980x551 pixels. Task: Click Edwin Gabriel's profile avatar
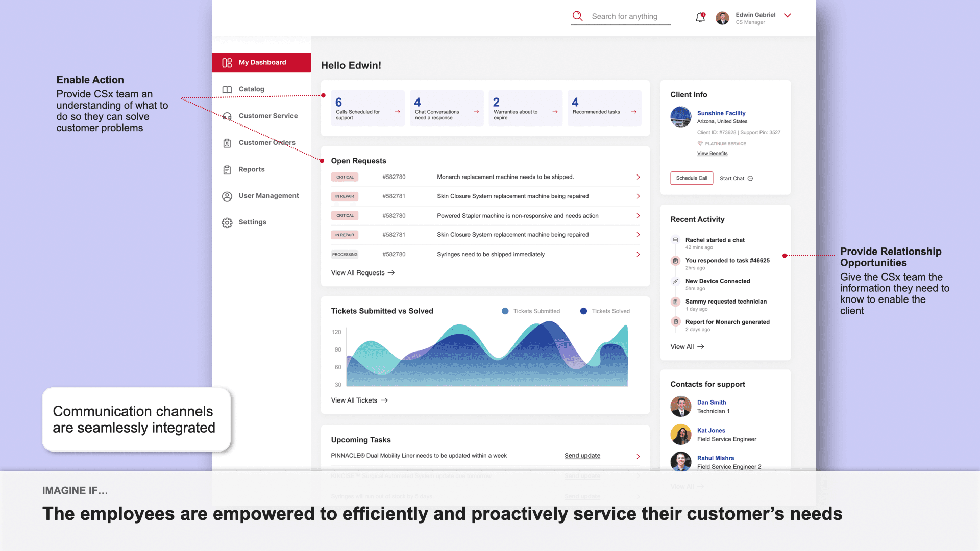point(722,18)
